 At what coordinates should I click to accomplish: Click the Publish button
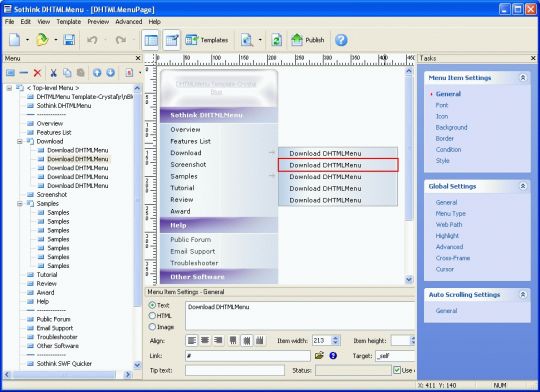click(308, 40)
